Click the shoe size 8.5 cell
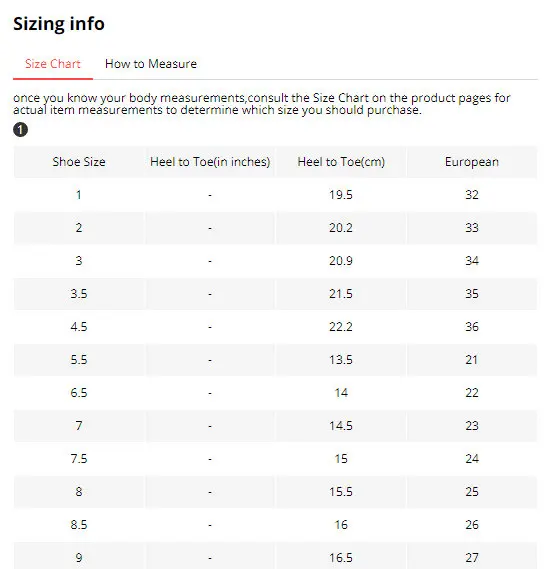 click(x=79, y=525)
